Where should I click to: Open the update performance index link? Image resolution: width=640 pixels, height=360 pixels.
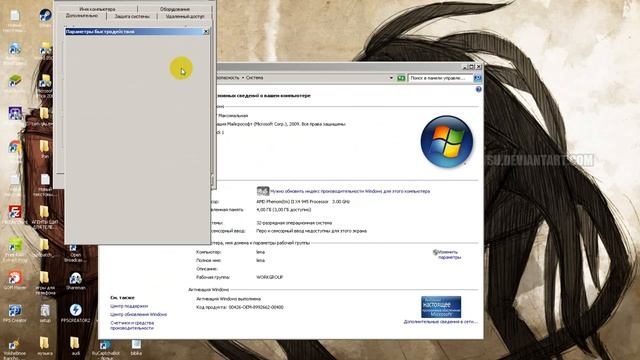(x=350, y=191)
